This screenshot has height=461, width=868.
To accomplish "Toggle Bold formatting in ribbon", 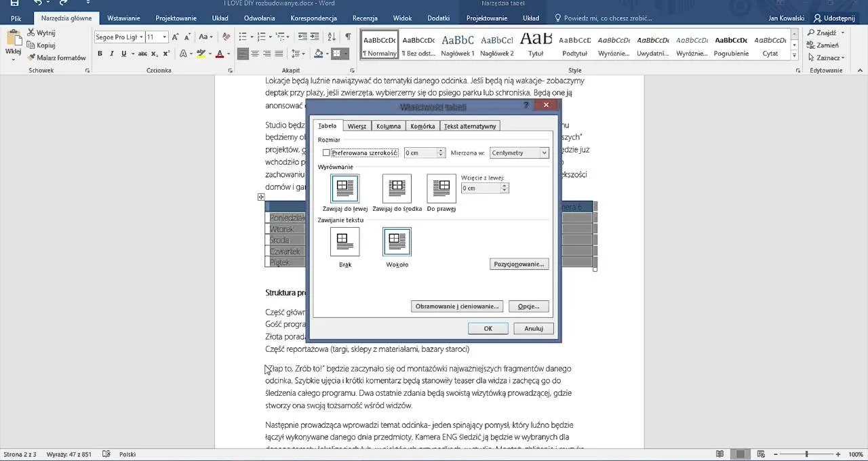I will click(x=100, y=54).
